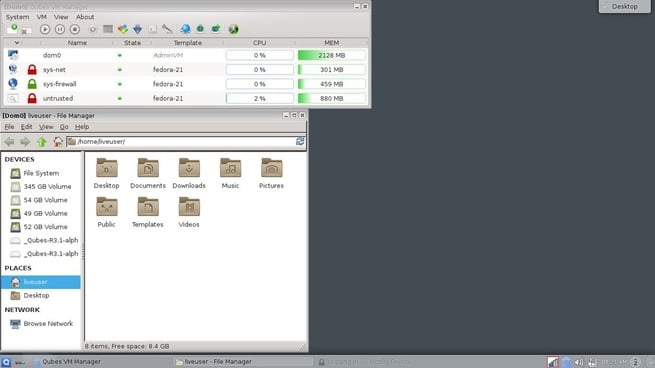Go forward with the right arrow
This screenshot has width=655, height=368.
(25, 142)
